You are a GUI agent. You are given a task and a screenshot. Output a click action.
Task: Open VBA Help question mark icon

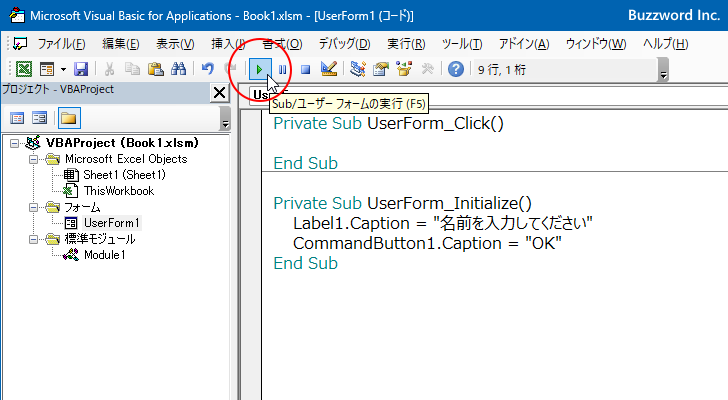coord(456,70)
